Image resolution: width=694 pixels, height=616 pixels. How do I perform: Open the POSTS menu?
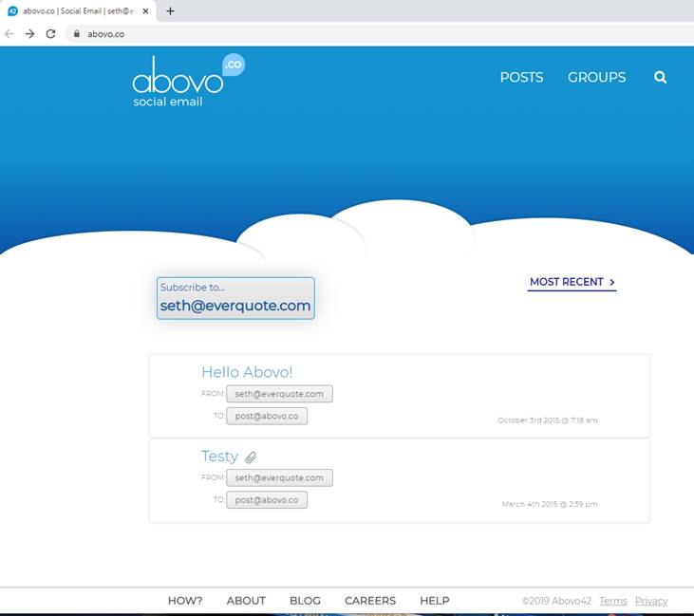[521, 77]
